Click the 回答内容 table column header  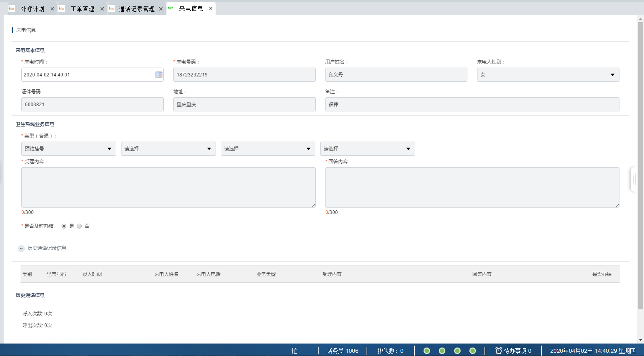tap(482, 274)
